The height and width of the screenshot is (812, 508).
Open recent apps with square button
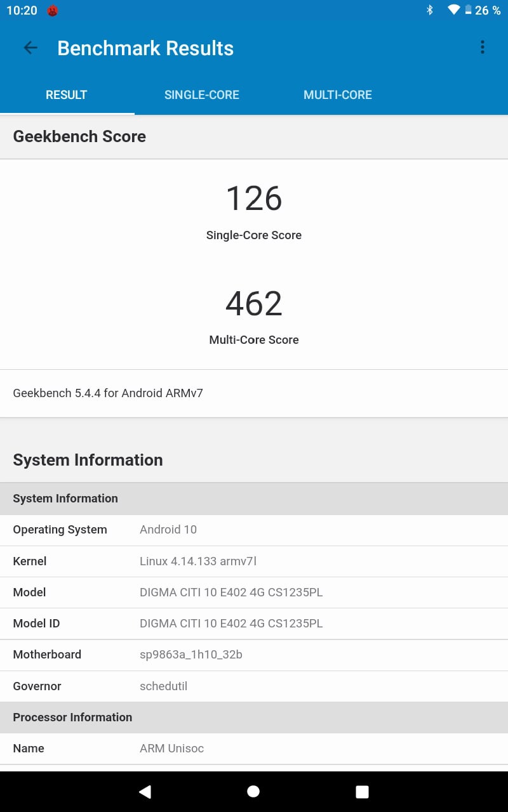(x=362, y=791)
